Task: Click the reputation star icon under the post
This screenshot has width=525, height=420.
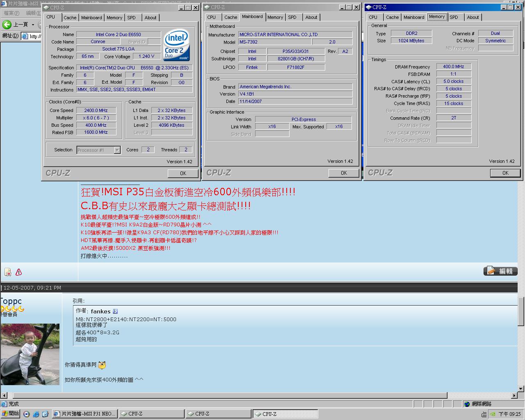Action: [8, 272]
